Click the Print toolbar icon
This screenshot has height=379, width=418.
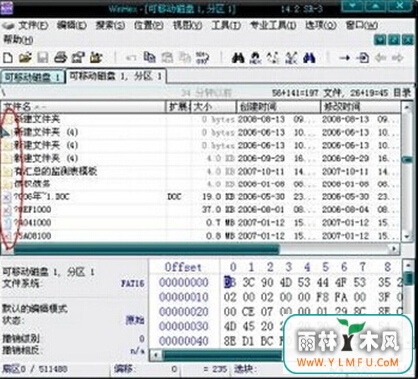(61, 58)
